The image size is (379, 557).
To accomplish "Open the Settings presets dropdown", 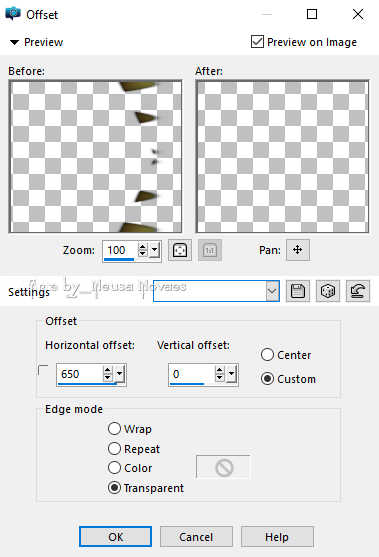I will point(272,291).
